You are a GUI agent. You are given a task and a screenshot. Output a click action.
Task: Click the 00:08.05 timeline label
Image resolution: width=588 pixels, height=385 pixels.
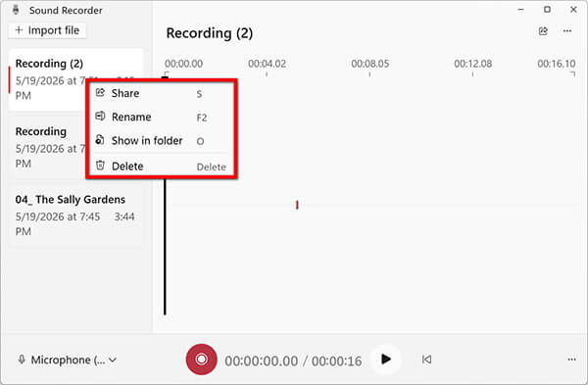[369, 64]
